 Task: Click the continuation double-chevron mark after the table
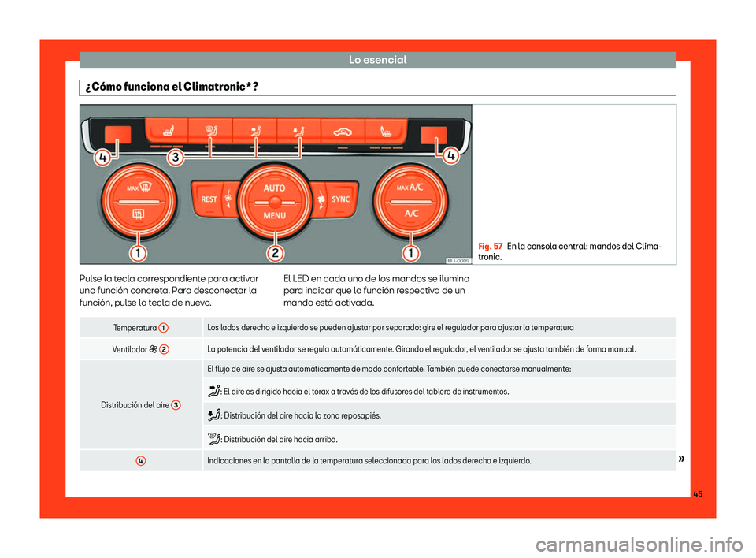tap(681, 458)
